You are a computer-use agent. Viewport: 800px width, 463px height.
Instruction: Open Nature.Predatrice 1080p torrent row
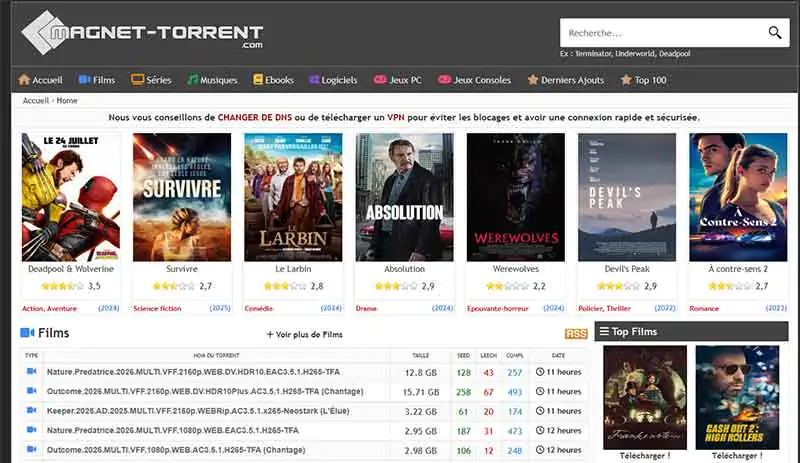coord(305,430)
